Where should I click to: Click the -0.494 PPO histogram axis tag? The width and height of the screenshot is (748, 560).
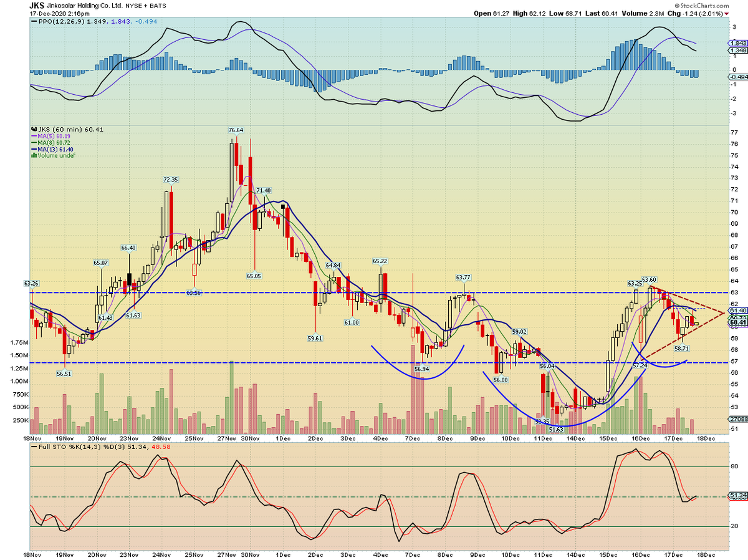[737, 77]
